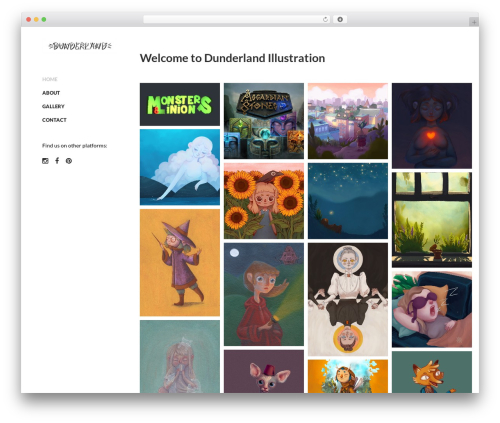View the purple-robed wizard illustration
The image size is (500, 423).
click(x=180, y=262)
